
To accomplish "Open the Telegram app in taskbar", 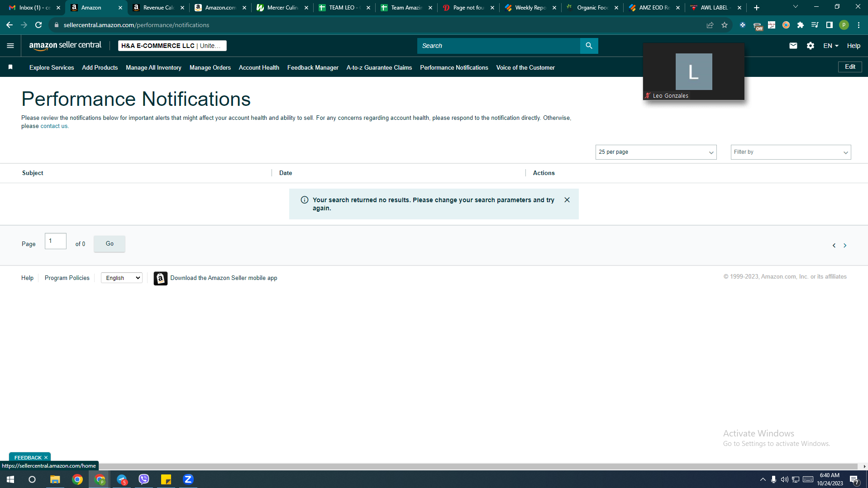I will point(122,479).
